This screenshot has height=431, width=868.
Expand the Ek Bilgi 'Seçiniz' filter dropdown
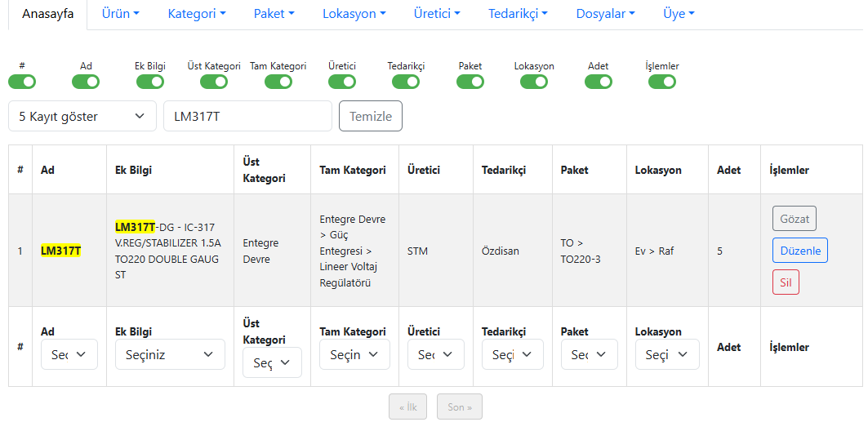pyautogui.click(x=169, y=354)
